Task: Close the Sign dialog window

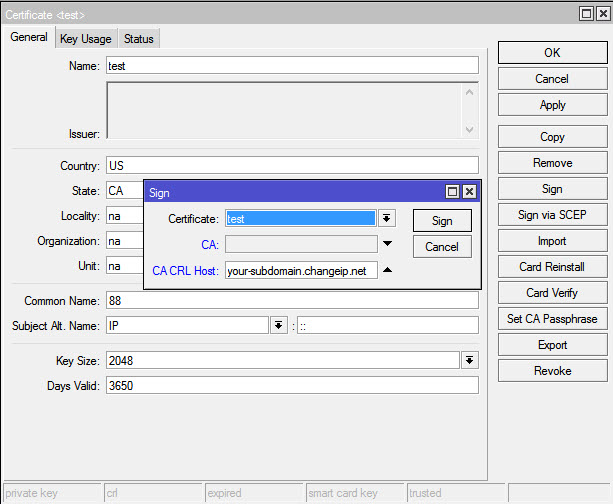Action: coord(469,192)
